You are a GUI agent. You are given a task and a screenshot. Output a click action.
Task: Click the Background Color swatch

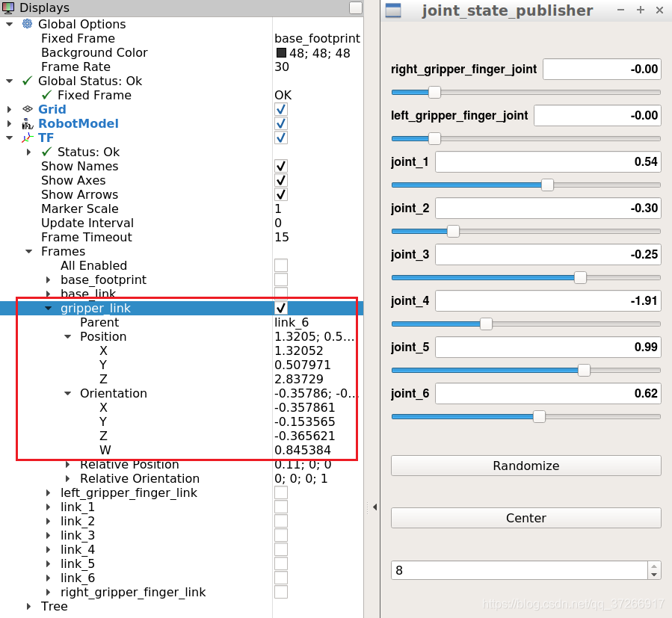point(281,53)
